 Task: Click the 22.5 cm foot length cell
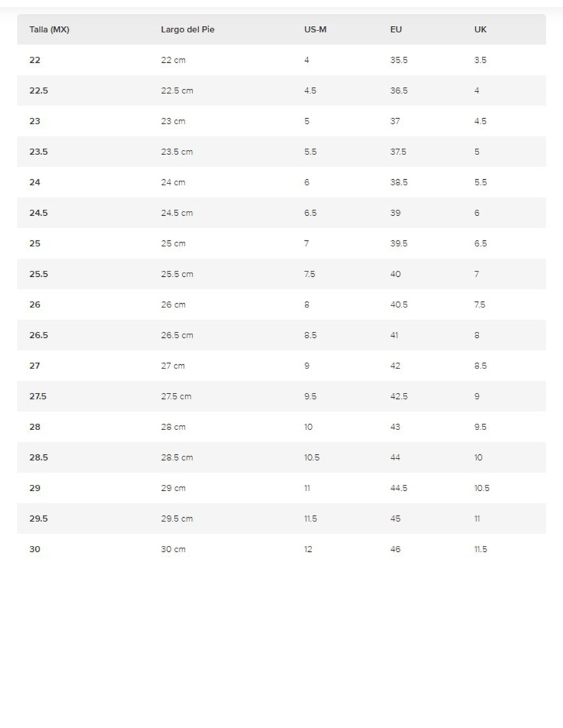coord(177,90)
